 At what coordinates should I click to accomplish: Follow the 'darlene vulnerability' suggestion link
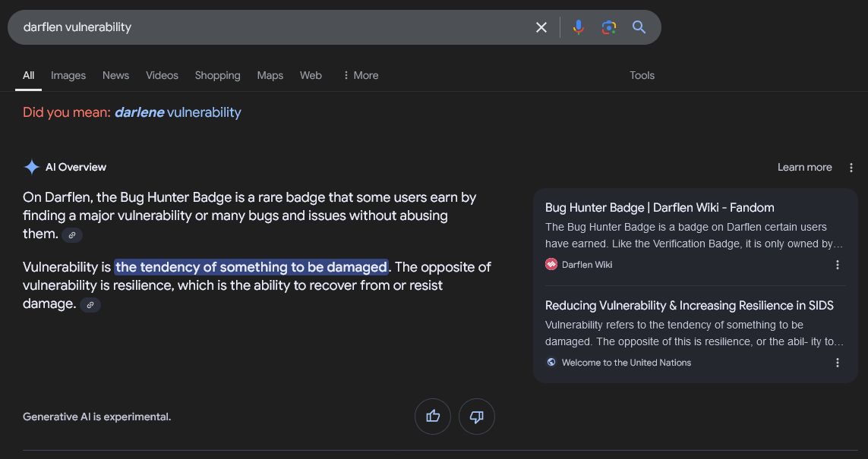tap(178, 112)
